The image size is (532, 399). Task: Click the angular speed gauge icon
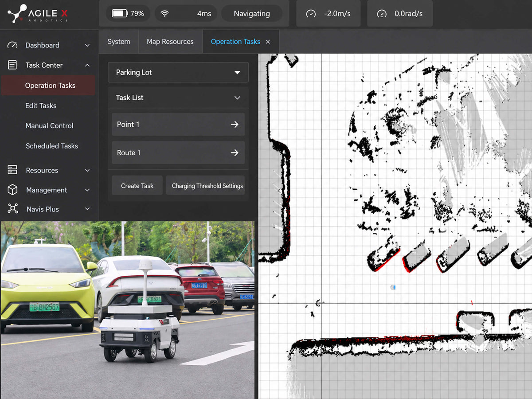(382, 14)
